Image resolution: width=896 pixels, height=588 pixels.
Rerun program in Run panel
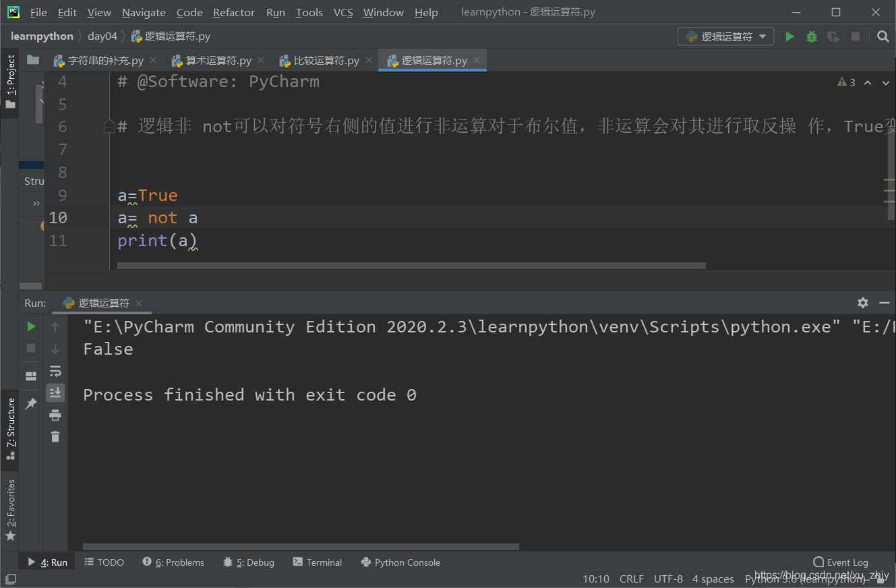[x=31, y=326]
